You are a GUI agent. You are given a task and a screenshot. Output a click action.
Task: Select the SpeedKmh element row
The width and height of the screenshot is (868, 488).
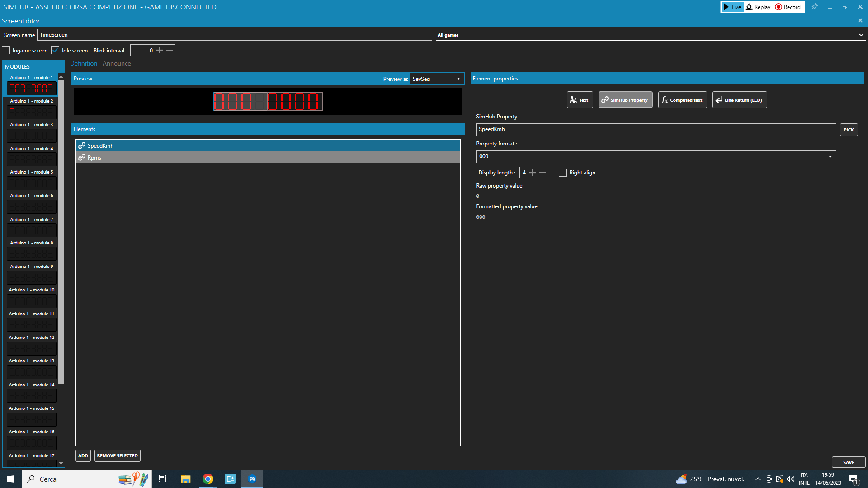coord(268,145)
